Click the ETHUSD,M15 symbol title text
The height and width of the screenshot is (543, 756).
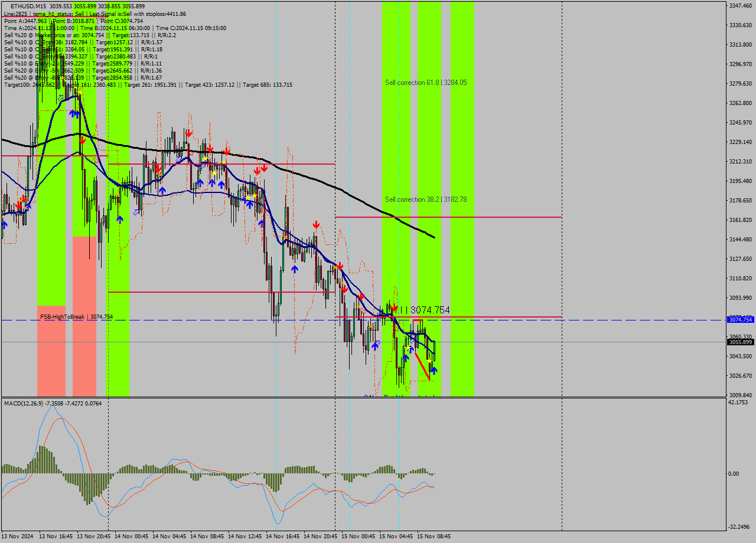[x=29, y=6]
